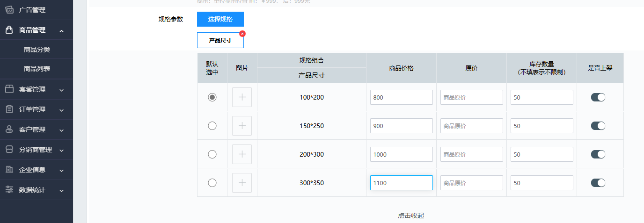Expand the 订单管理 menu chevron
The height and width of the screenshot is (223, 644).
[x=62, y=110]
